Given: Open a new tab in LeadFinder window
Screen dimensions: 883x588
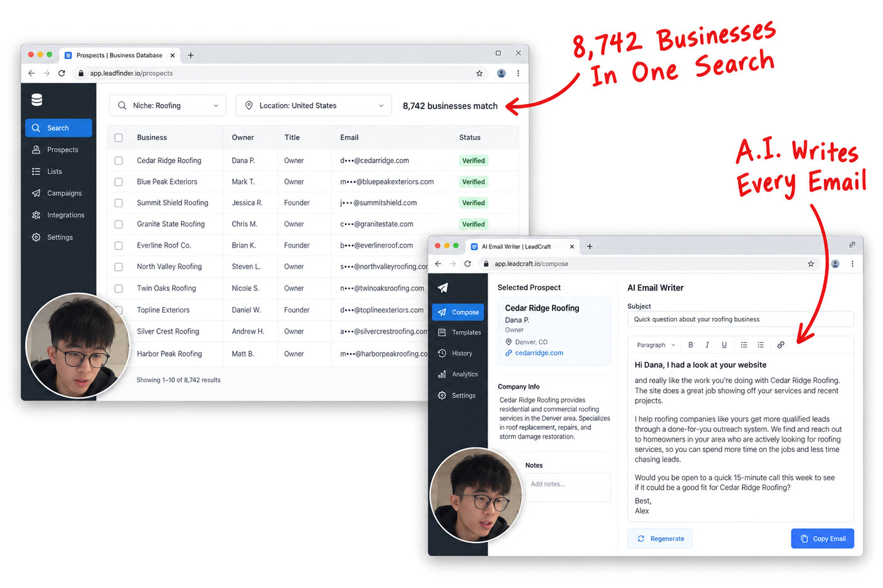Looking at the screenshot, I should (190, 55).
